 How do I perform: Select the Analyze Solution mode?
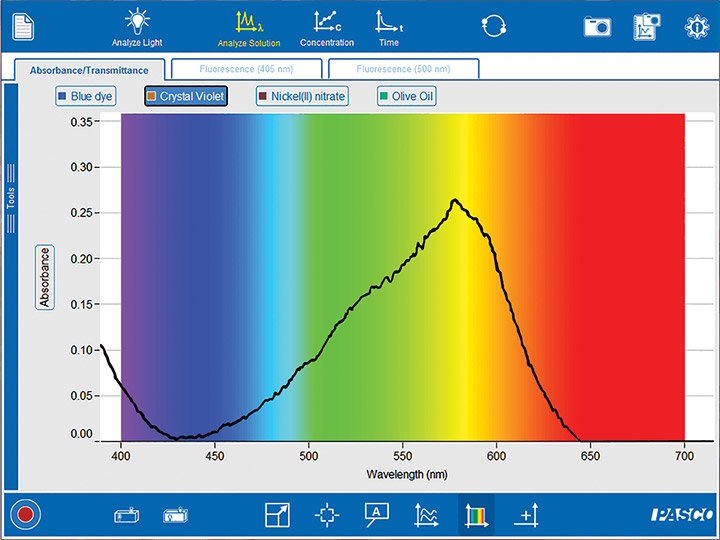click(249, 29)
